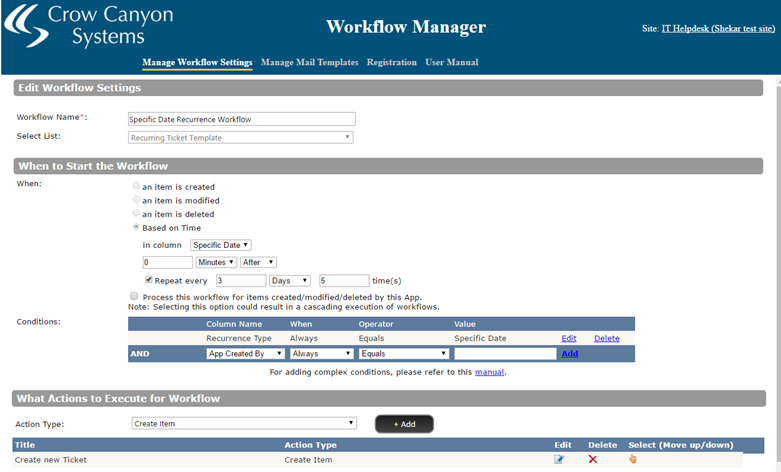Click the 'Recurrence Type' condition cell
The width and height of the screenshot is (781, 472).
pyautogui.click(x=239, y=338)
